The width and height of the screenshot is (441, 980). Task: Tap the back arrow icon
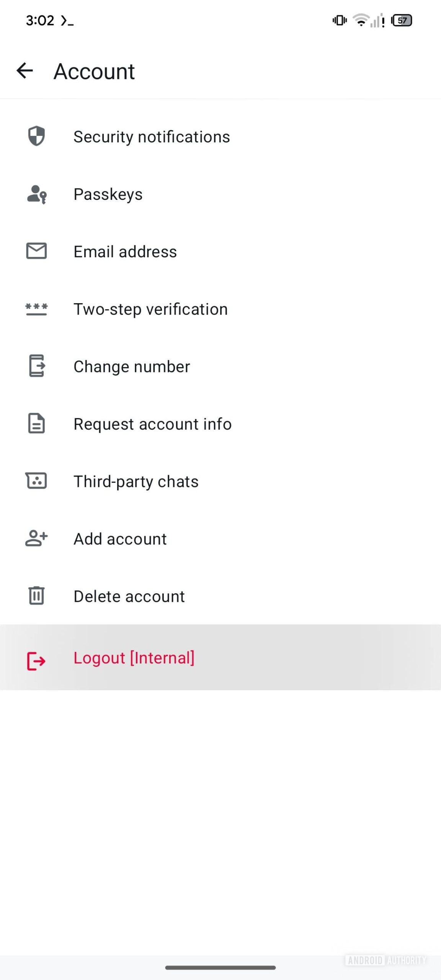[25, 71]
